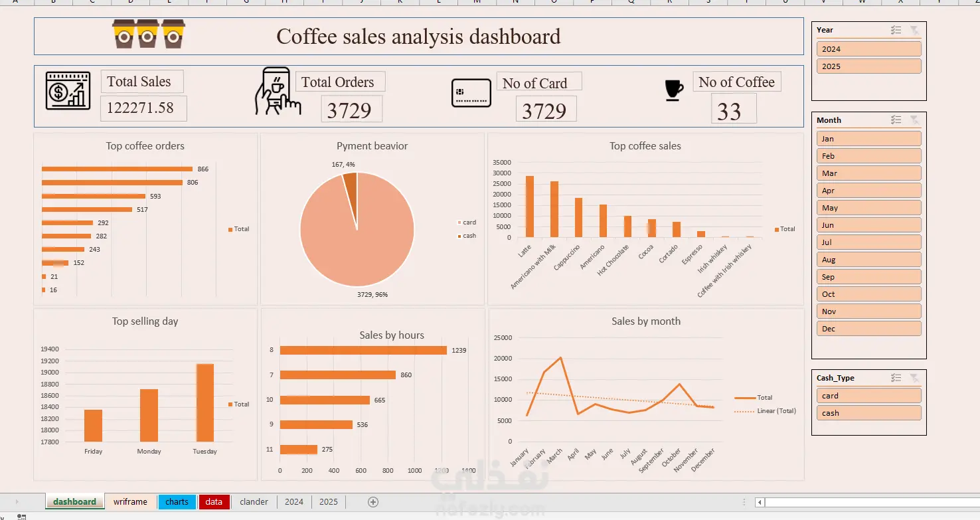This screenshot has height=520, width=980.
Task: Select the Latte bar in sales chart
Action: coord(529,207)
